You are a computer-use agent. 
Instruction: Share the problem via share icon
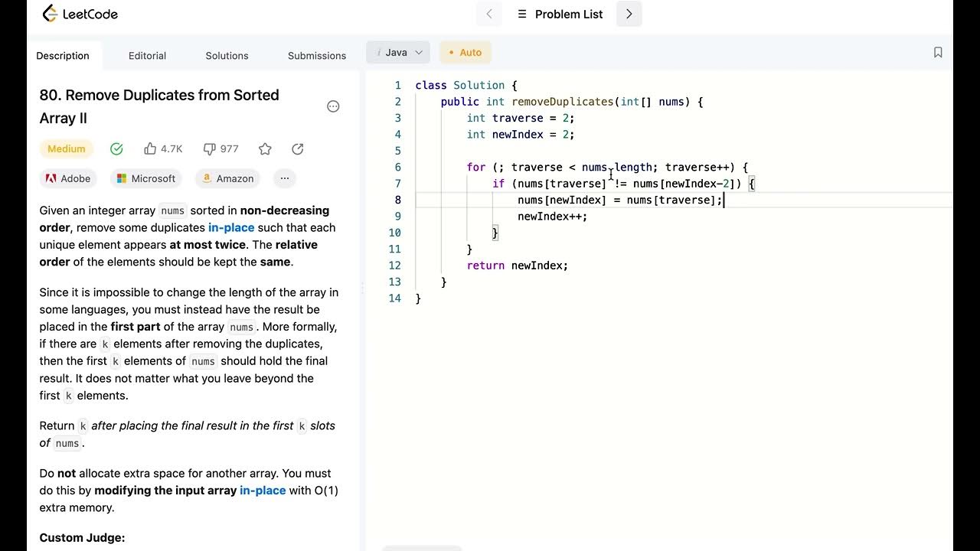click(x=298, y=148)
